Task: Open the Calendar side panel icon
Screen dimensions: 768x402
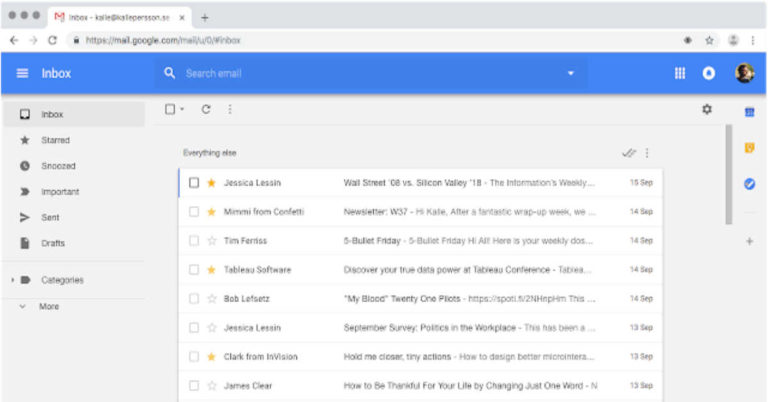Action: (x=749, y=113)
